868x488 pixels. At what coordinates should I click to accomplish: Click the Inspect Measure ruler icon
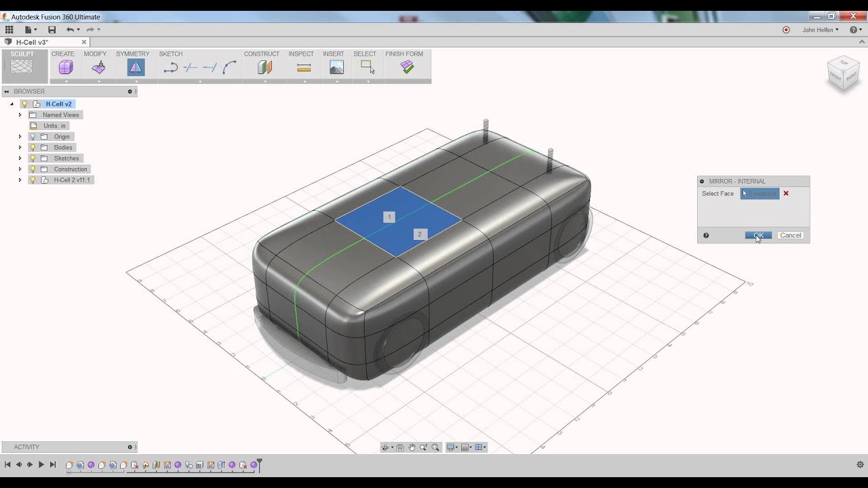click(304, 67)
